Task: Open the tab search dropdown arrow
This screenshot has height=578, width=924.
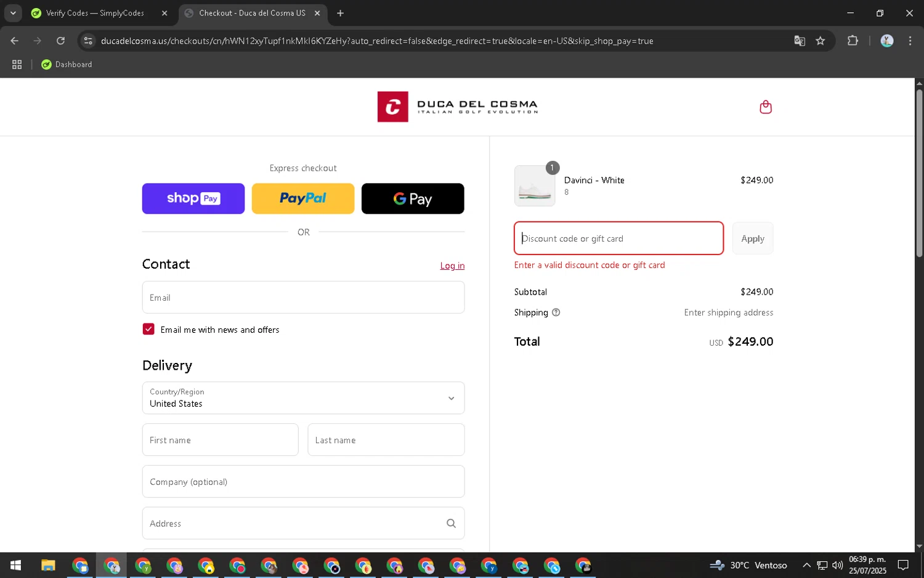Action: [13, 13]
